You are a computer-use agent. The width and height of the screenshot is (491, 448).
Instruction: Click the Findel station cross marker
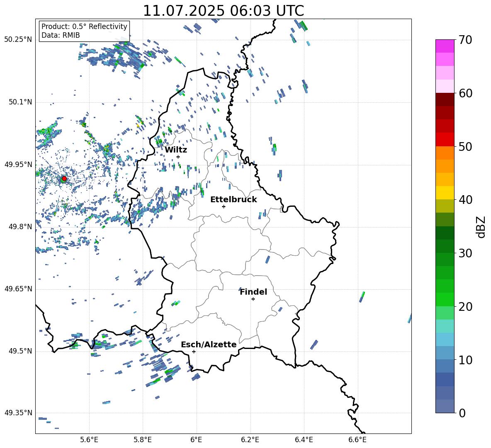click(253, 299)
